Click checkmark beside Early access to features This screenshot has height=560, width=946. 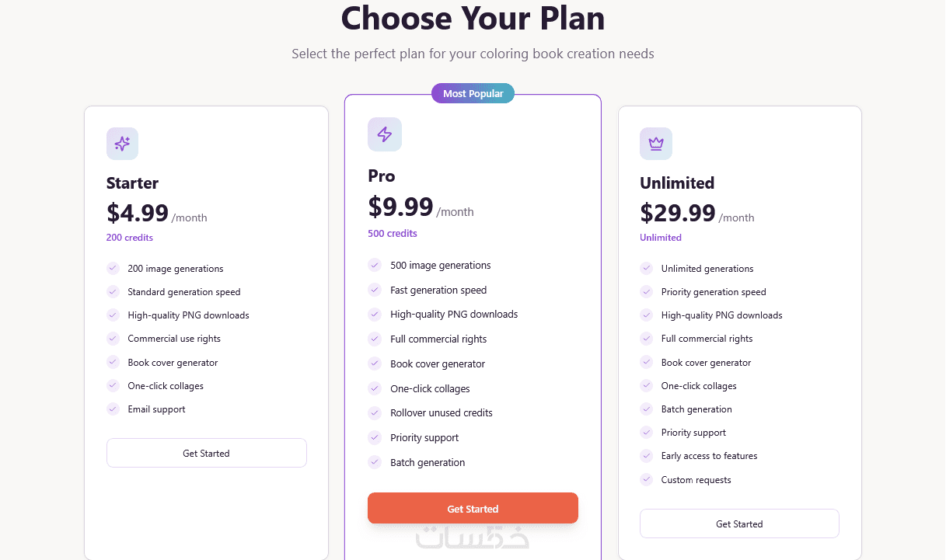click(646, 456)
